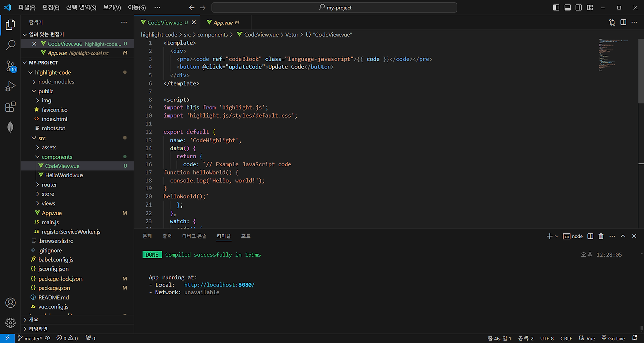Split the terminal
The width and height of the screenshot is (644, 343).
pos(590,236)
